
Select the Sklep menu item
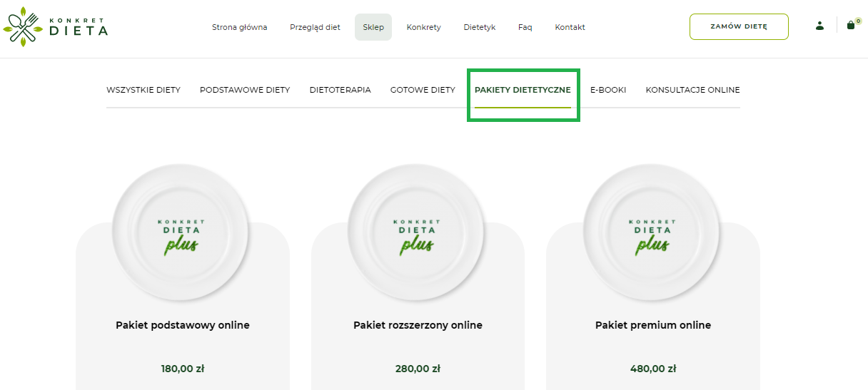click(x=373, y=27)
